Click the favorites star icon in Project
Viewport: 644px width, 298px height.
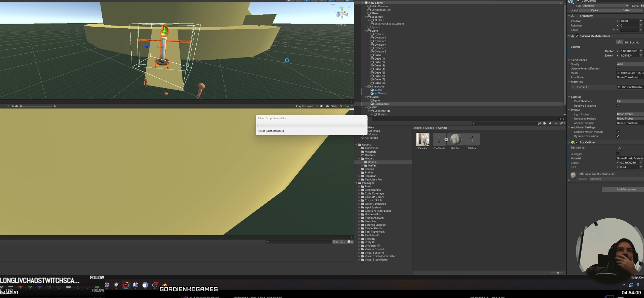(x=556, y=123)
